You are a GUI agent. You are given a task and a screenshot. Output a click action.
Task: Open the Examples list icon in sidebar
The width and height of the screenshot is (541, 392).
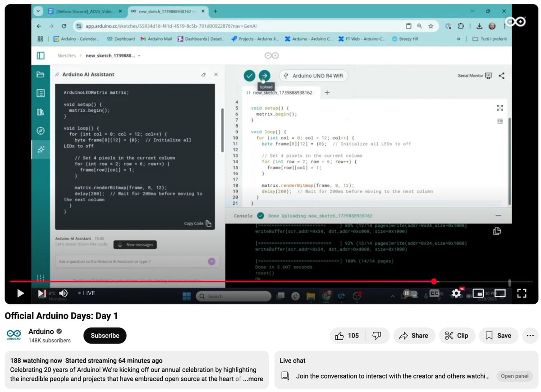(41, 93)
